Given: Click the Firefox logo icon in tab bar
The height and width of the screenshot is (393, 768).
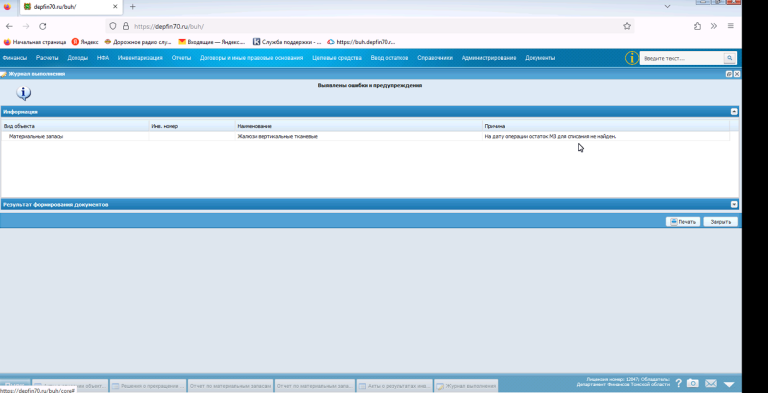Looking at the screenshot, I should [7, 7].
